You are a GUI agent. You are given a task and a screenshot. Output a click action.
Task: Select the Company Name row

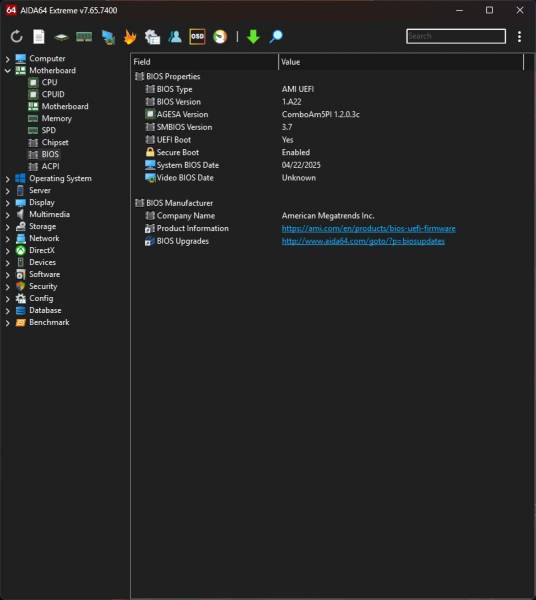(327, 216)
